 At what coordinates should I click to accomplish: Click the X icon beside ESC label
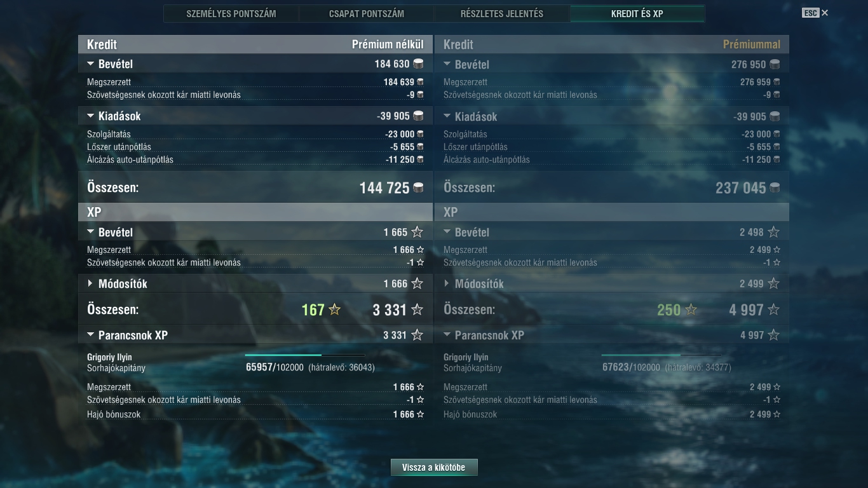[x=825, y=13]
